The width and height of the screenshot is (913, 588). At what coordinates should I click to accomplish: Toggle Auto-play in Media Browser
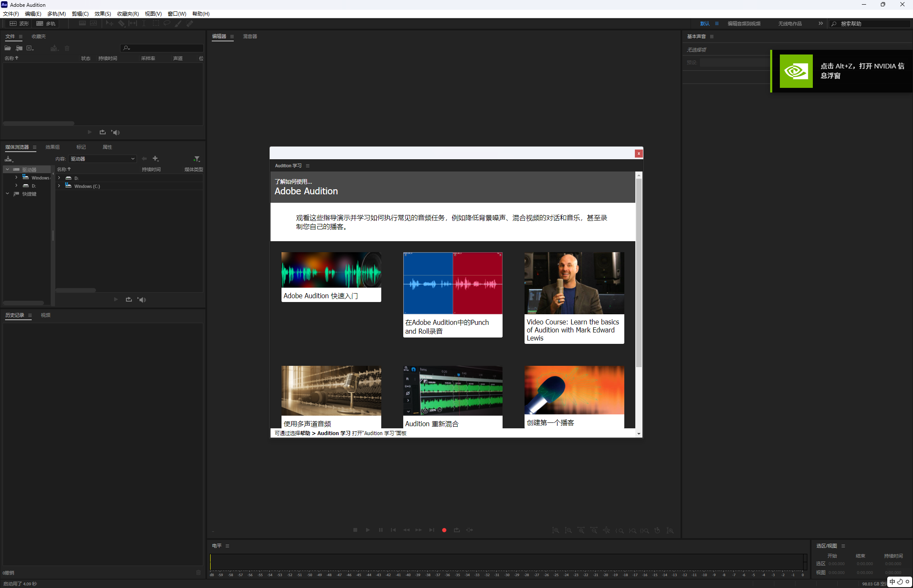[x=142, y=299]
